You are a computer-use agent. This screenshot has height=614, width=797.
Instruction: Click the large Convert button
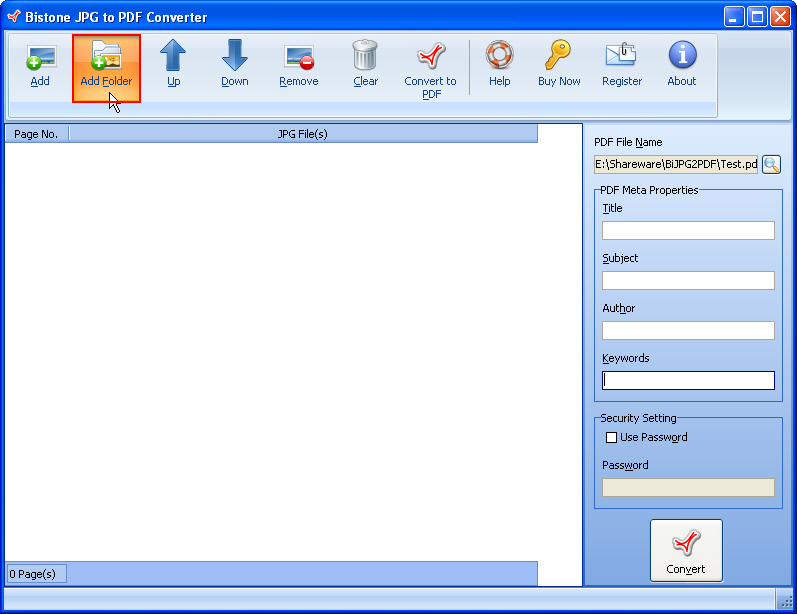686,550
